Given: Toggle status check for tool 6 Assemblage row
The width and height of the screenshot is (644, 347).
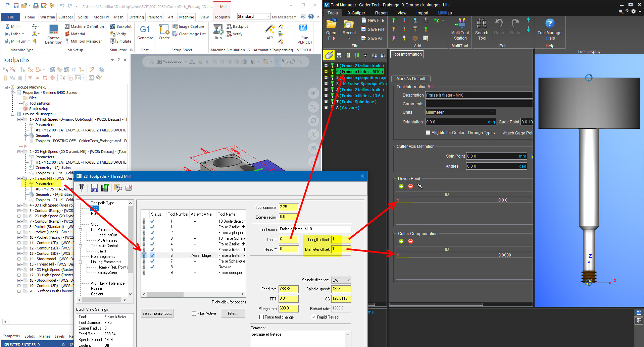Looking at the screenshot, I should [x=152, y=255].
